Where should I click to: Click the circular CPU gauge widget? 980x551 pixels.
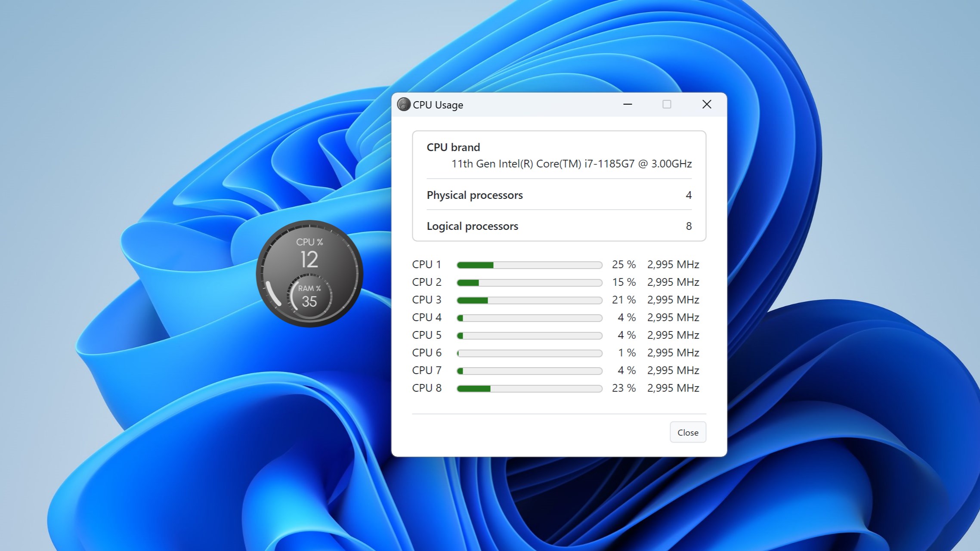[x=309, y=275]
